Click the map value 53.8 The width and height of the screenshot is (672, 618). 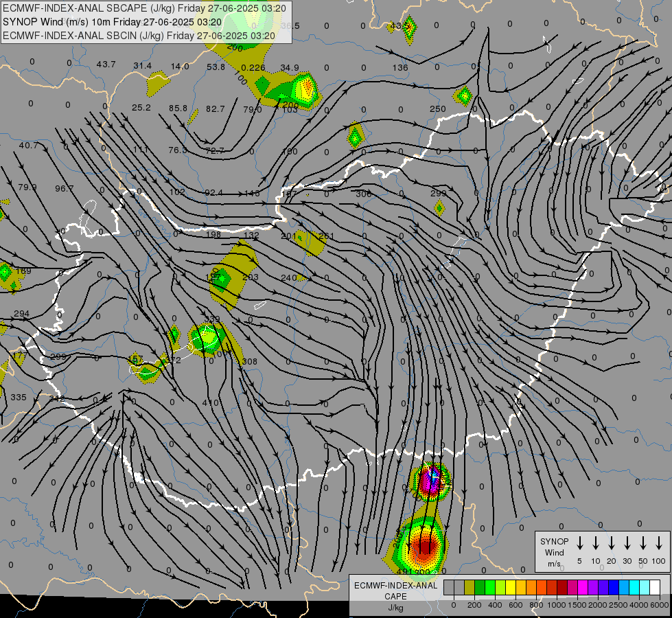216,67
